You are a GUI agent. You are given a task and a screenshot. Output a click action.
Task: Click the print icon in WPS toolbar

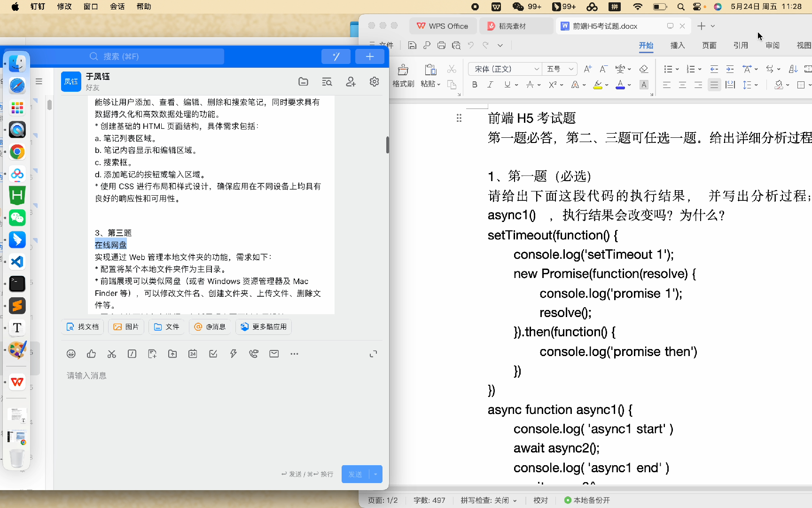[x=441, y=45]
